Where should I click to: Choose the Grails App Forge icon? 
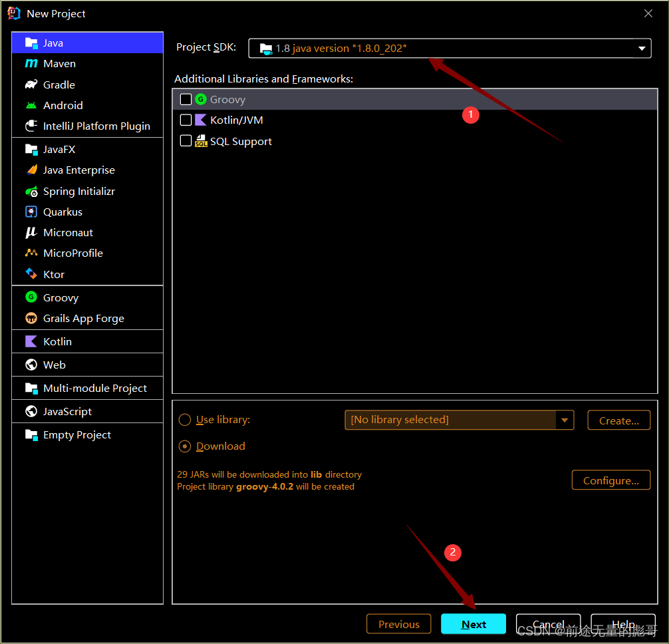point(31,318)
